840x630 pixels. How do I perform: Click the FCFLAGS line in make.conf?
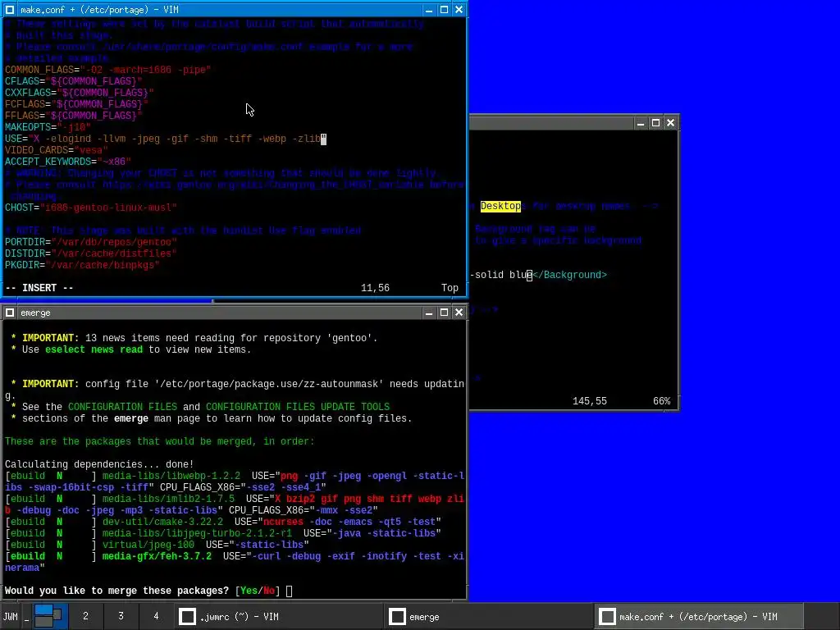coord(76,104)
